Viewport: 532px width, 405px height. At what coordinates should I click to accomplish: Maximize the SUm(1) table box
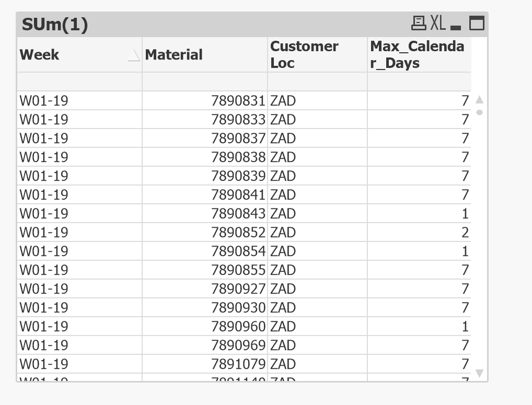click(477, 23)
